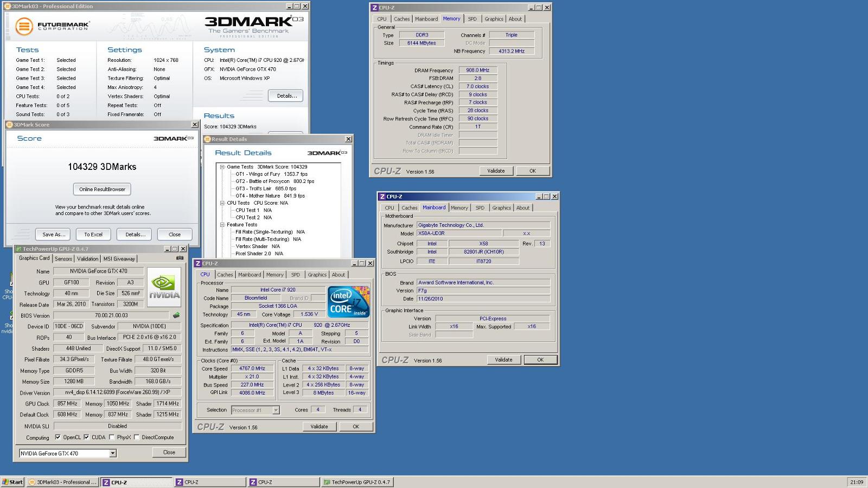868x488 pixels.
Task: Open Caches tab in the CPU-Z processor window
Action: pos(225,275)
